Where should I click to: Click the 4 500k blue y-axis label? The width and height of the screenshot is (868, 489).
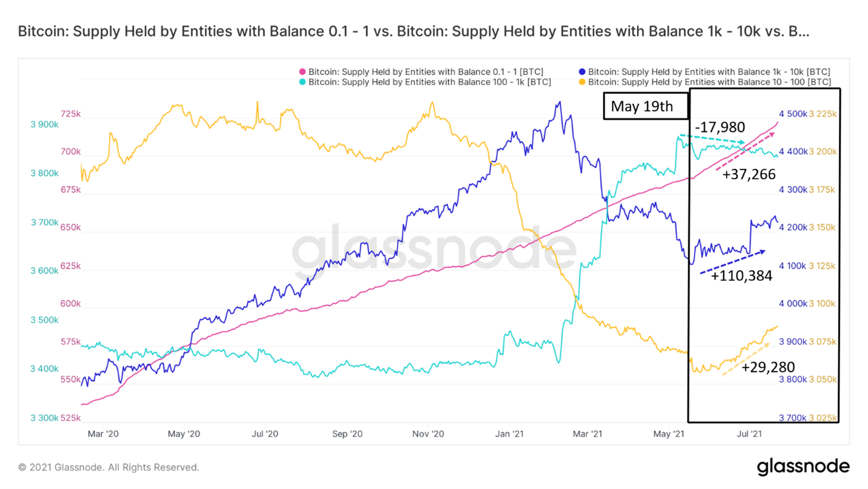coord(793,114)
